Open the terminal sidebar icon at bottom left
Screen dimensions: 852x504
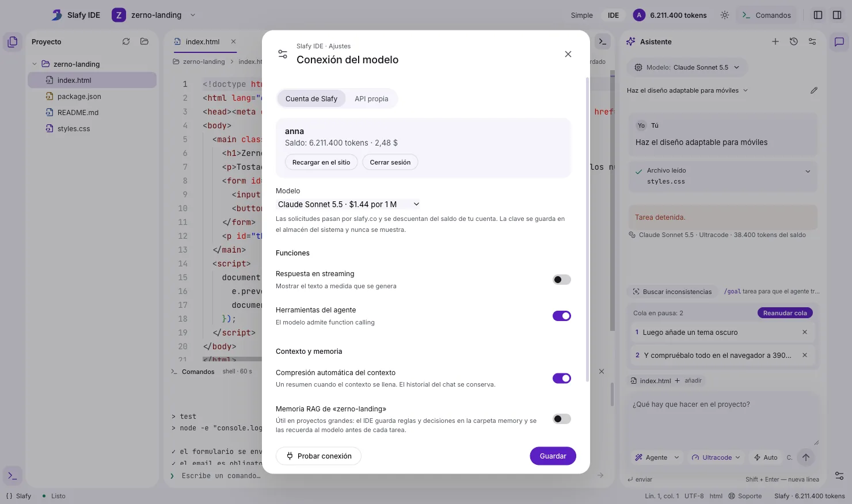click(13, 476)
